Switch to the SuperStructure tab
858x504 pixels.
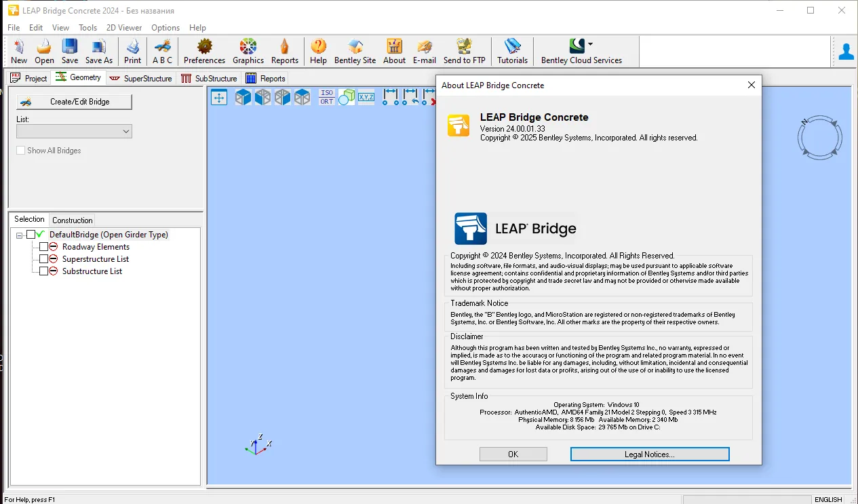(141, 78)
